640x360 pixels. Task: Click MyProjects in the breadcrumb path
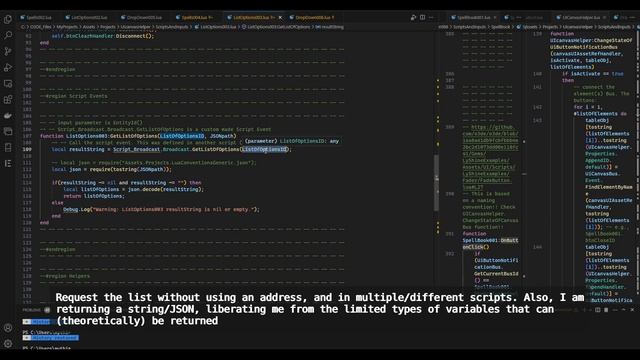coord(67,27)
